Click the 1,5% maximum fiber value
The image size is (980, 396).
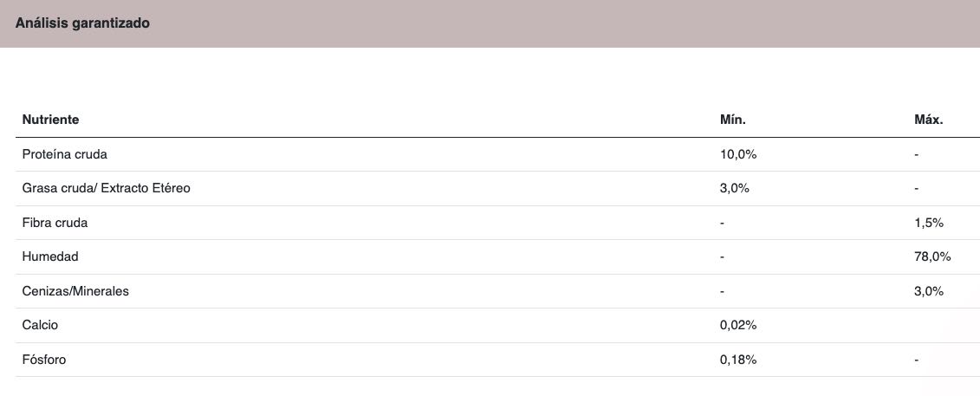click(928, 223)
